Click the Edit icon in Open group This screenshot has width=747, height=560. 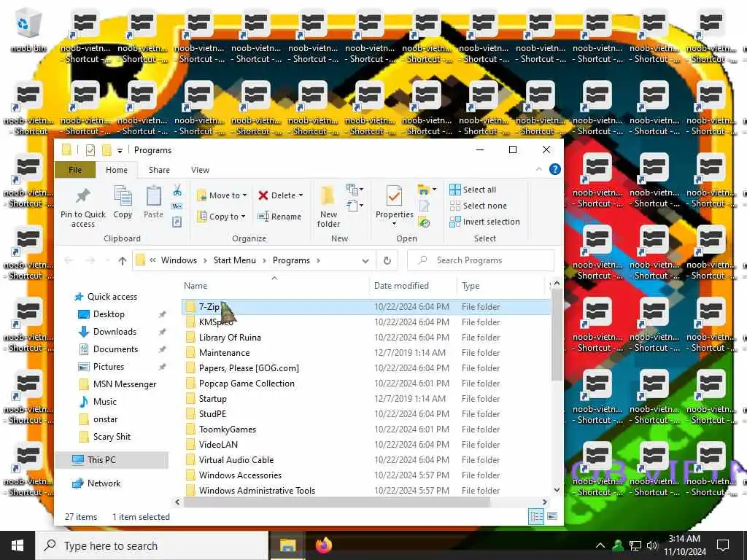coord(424,206)
